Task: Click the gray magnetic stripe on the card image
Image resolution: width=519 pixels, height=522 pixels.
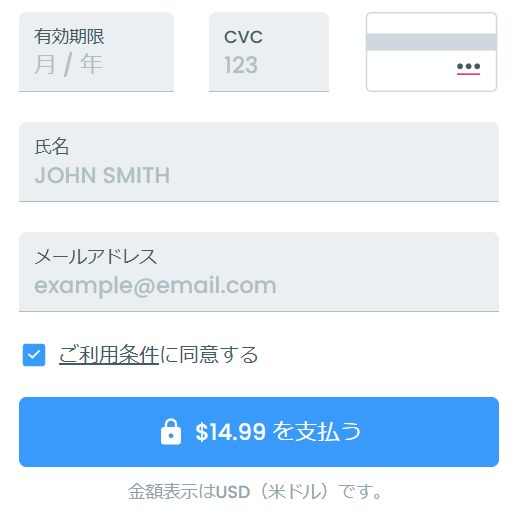Action: click(x=431, y=42)
